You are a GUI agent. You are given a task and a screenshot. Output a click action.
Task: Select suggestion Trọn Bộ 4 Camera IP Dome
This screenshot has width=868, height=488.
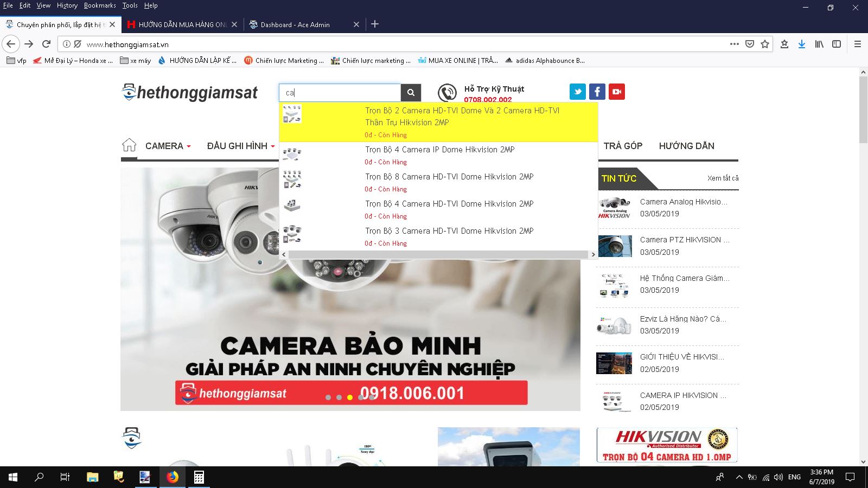pyautogui.click(x=438, y=155)
